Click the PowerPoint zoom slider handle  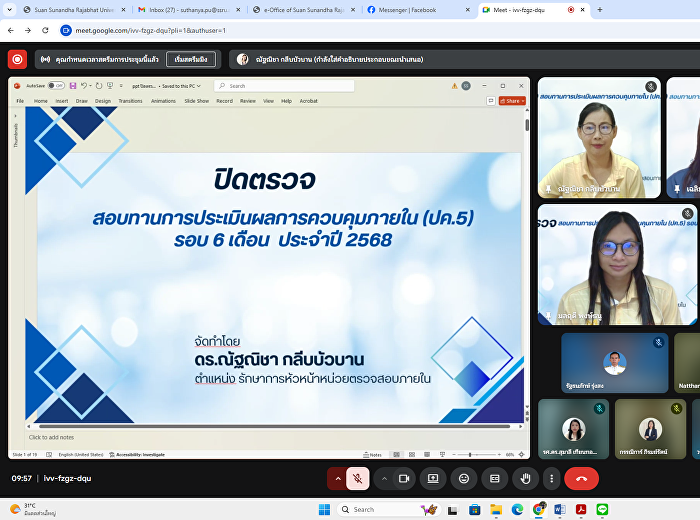(470, 455)
